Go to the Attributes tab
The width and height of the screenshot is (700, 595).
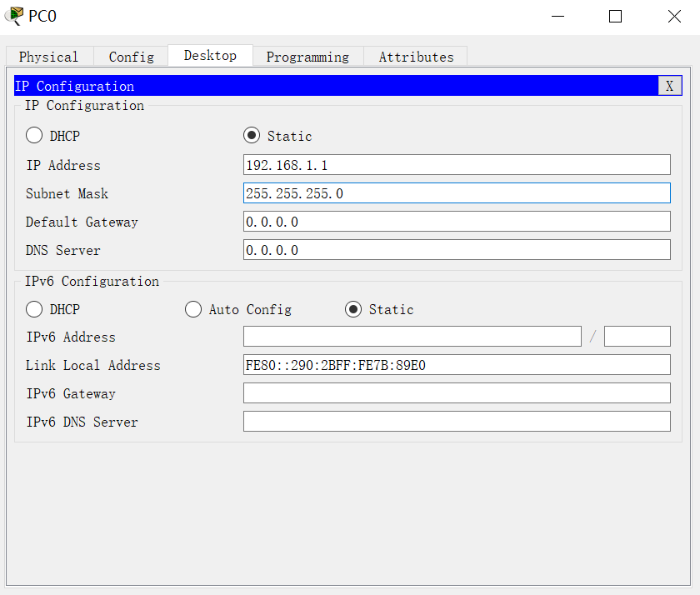tap(416, 57)
